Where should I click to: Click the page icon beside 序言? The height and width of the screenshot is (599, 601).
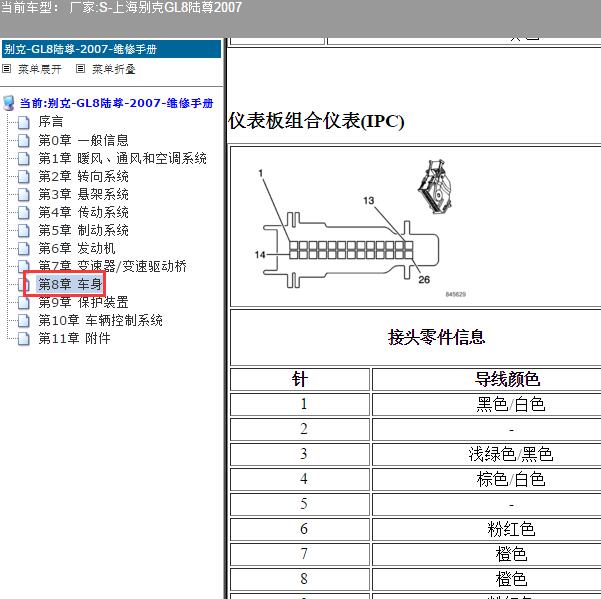click(24, 123)
